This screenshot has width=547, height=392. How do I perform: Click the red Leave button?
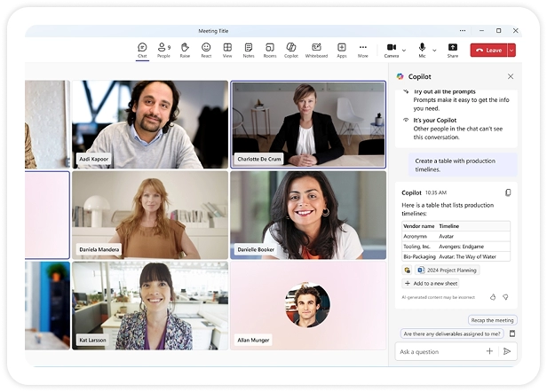click(x=488, y=51)
